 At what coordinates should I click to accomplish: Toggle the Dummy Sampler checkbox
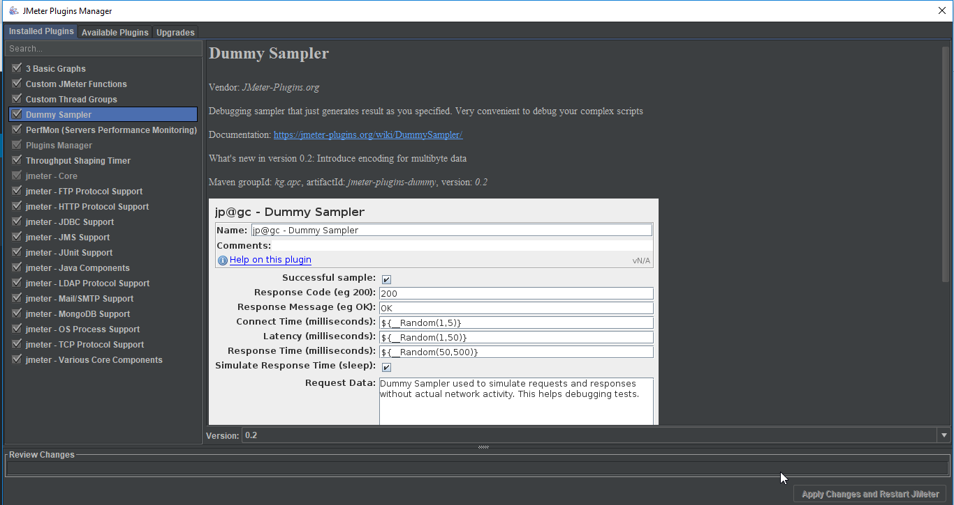17,114
